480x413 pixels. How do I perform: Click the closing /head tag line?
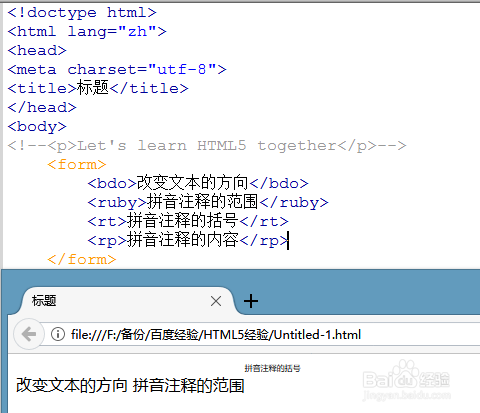[42, 108]
